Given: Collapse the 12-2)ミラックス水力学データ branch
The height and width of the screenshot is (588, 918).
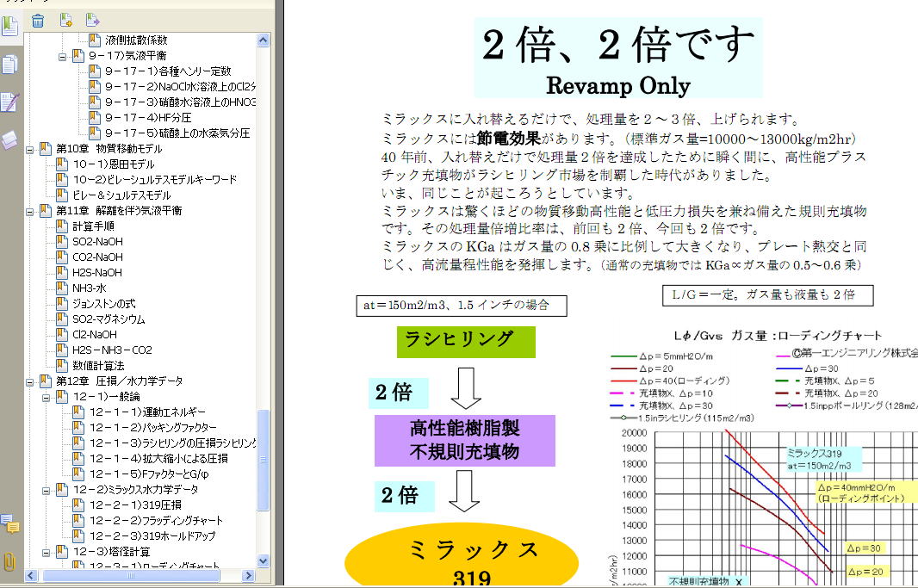Looking at the screenshot, I should [47, 491].
